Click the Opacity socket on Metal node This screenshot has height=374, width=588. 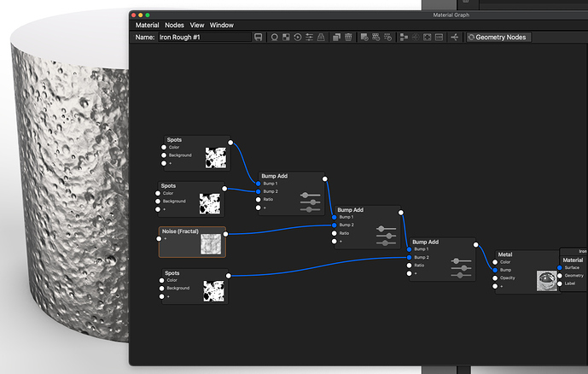point(495,278)
